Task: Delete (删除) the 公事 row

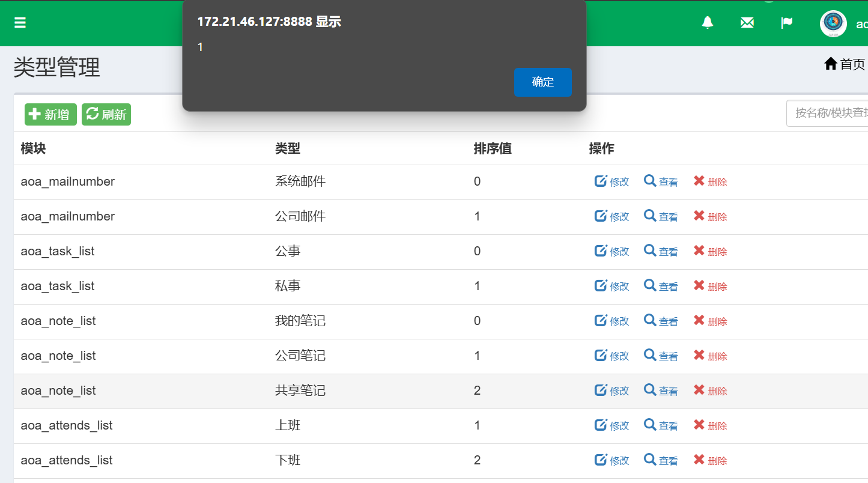Action: coord(711,251)
